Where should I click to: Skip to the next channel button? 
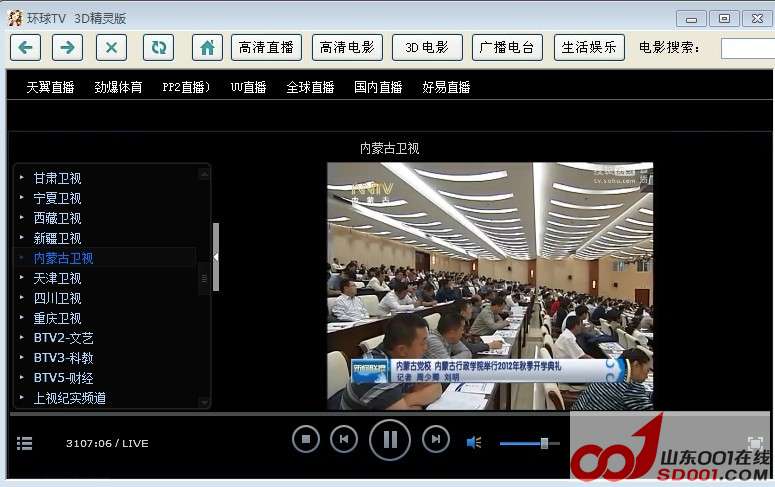coord(436,439)
